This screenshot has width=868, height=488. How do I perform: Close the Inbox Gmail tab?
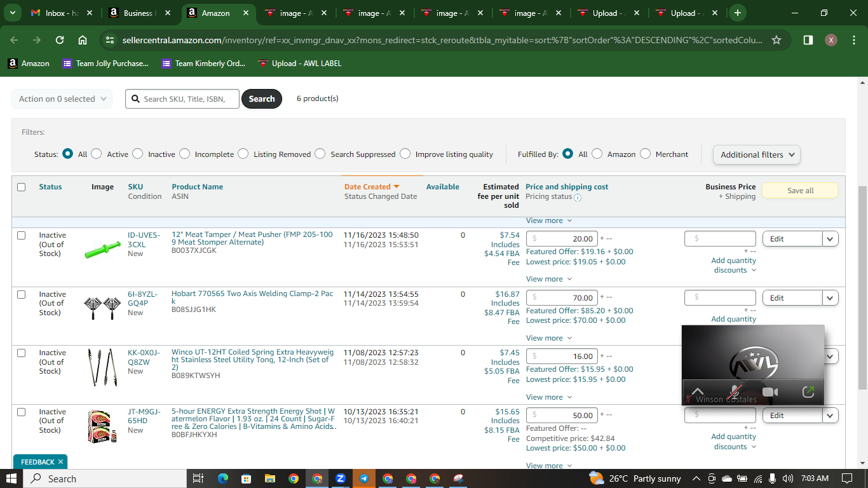pos(90,13)
